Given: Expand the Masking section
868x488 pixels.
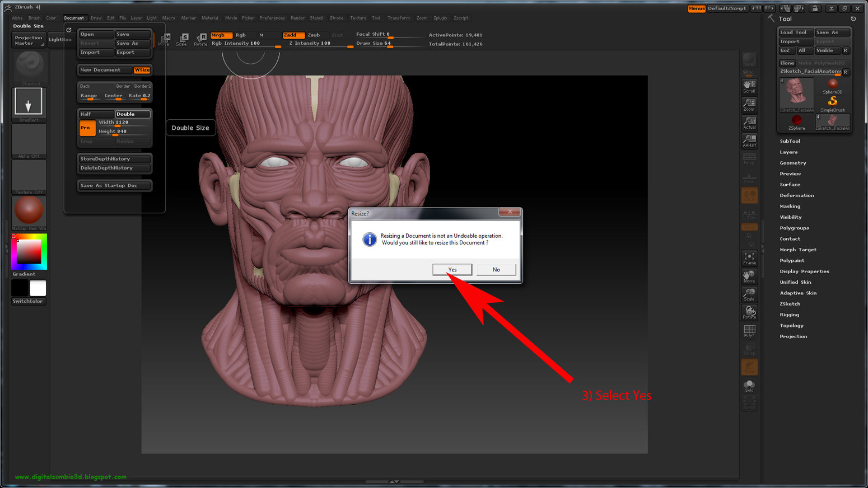Looking at the screenshot, I should (790, 207).
